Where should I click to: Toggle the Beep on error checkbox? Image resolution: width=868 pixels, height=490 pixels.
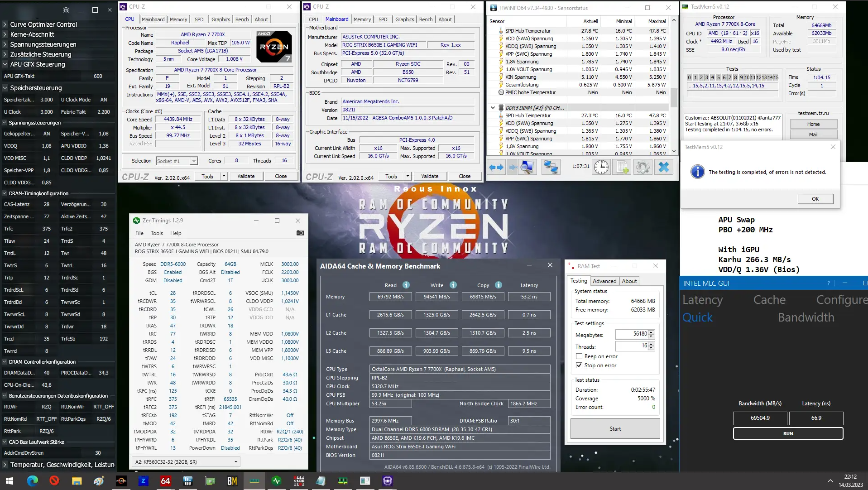click(x=579, y=356)
